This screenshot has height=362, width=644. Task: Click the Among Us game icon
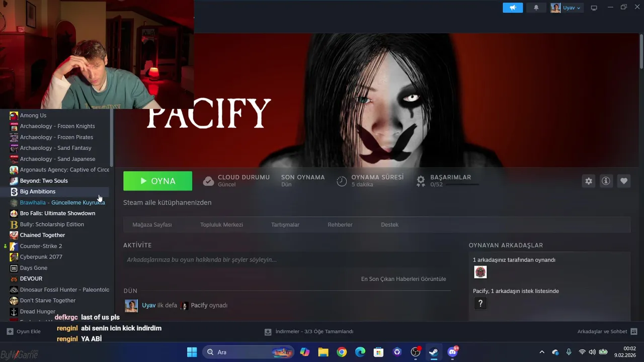click(14, 116)
